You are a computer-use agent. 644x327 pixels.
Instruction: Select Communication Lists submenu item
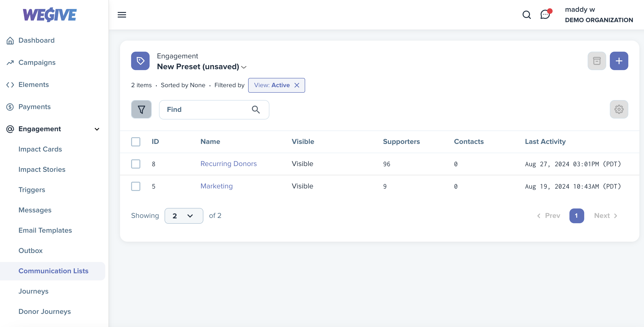click(x=54, y=271)
